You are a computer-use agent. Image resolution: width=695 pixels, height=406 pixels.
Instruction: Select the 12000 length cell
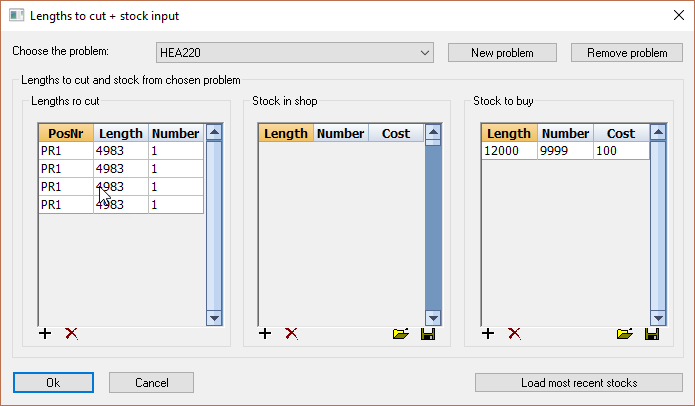pyautogui.click(x=509, y=151)
